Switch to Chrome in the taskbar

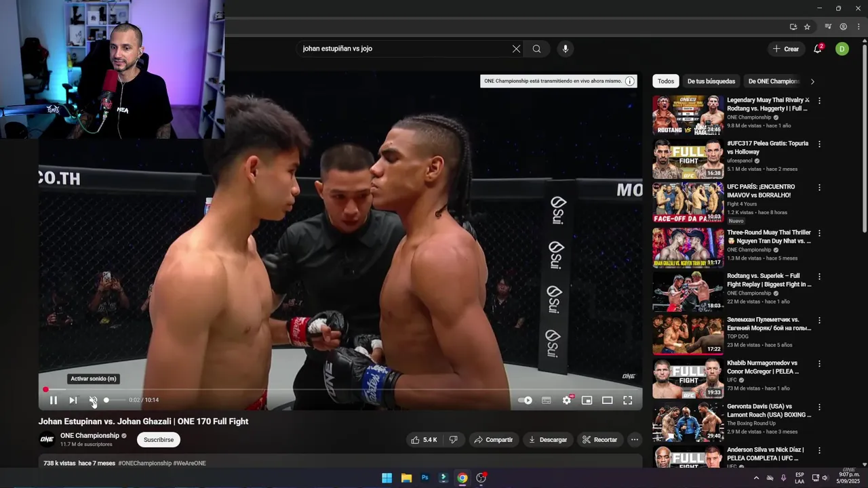coord(462,478)
